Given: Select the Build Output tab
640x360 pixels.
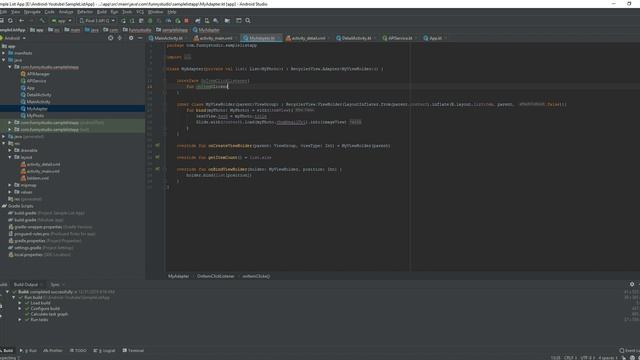Looking at the screenshot, I should point(26,284).
